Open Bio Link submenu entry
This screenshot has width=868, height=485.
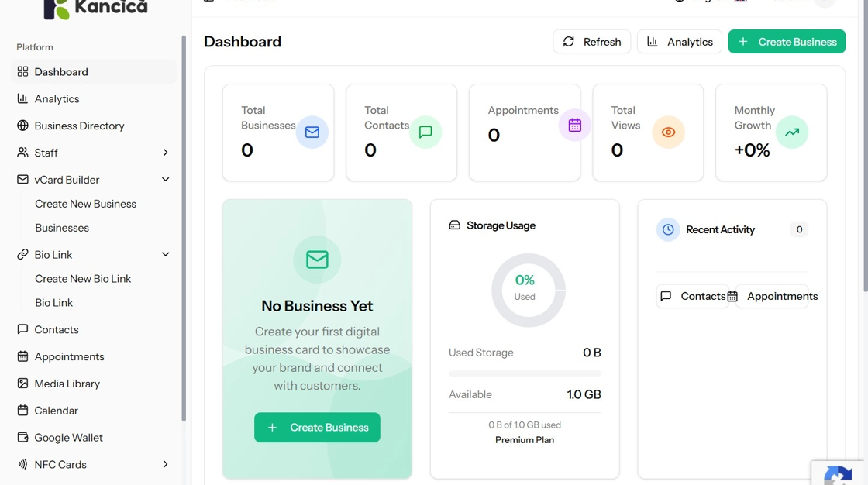[x=53, y=302]
